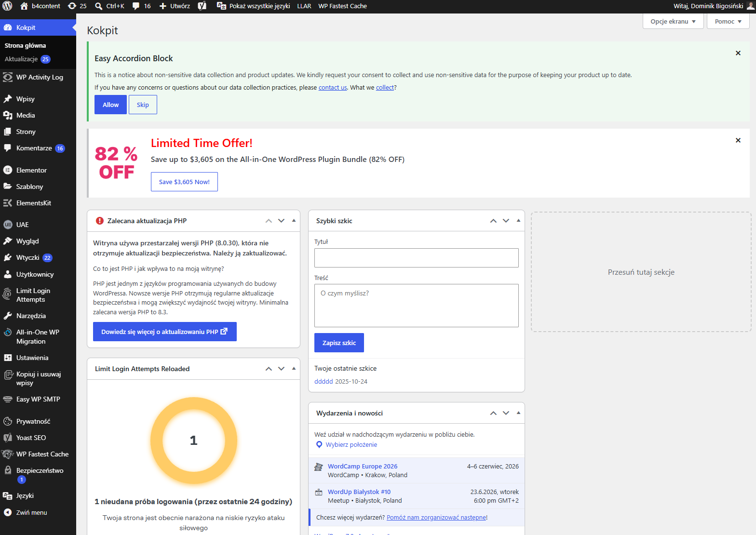The image size is (756, 535).
Task: Open the ddddd draft link
Action: click(x=324, y=381)
